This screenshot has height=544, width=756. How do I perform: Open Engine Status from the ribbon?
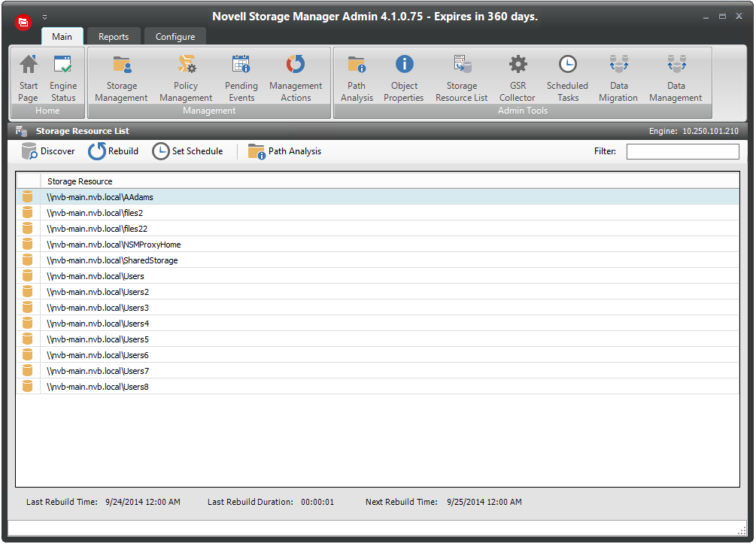click(x=63, y=78)
